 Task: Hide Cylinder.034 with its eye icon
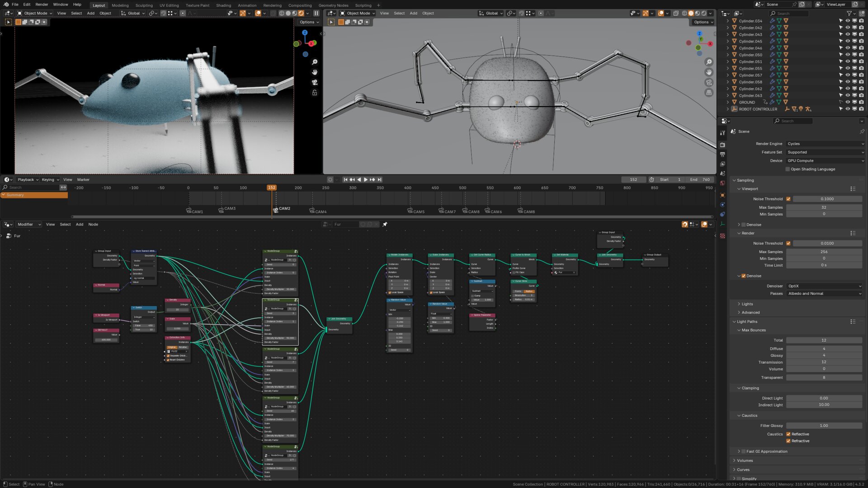pyautogui.click(x=848, y=21)
